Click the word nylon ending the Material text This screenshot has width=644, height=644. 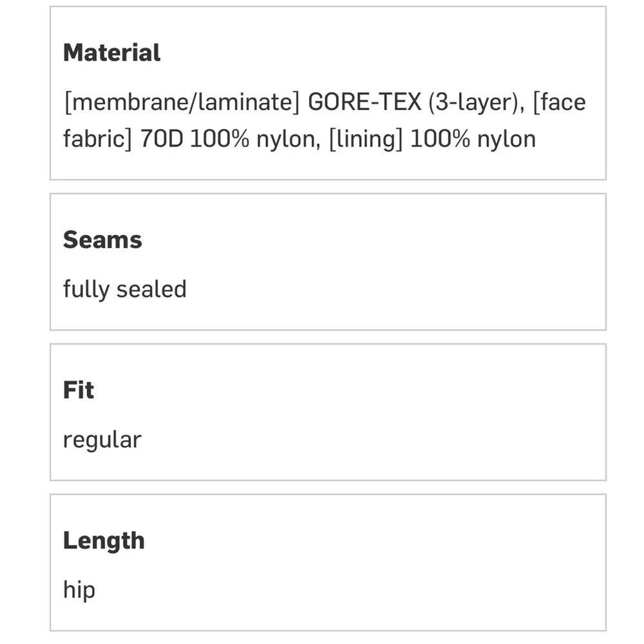[506, 139]
